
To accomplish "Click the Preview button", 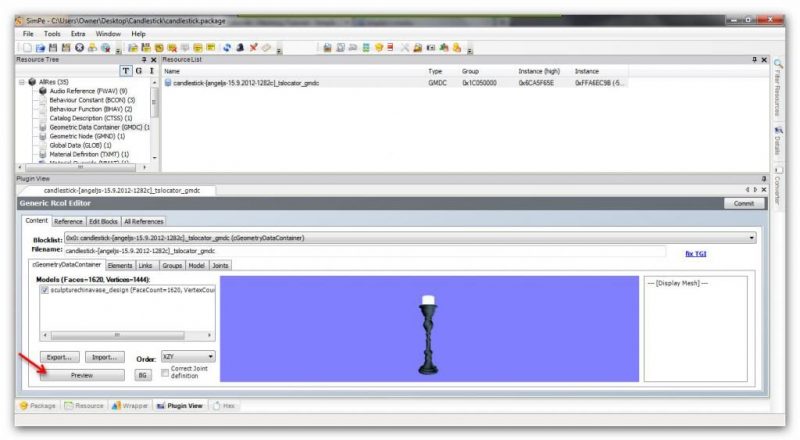I will click(x=82, y=374).
